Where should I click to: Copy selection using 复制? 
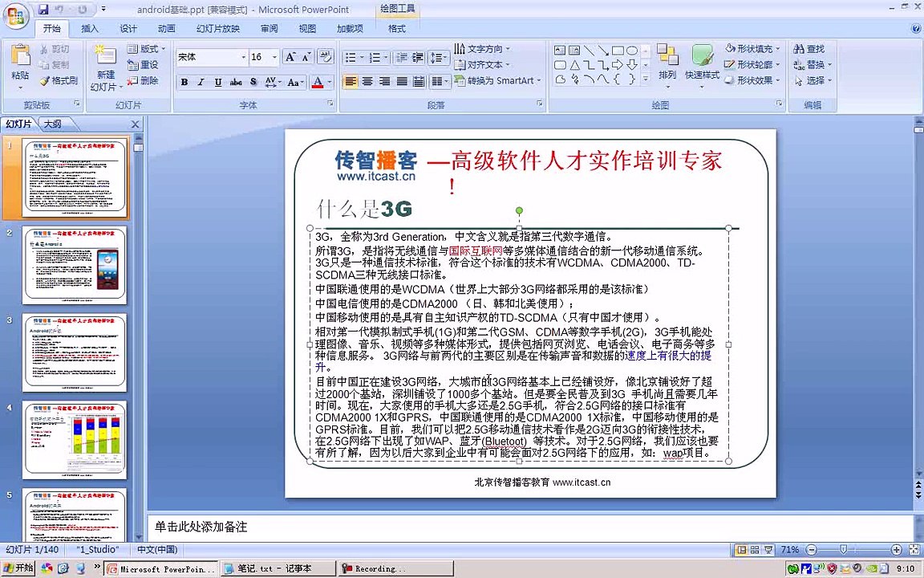point(55,64)
